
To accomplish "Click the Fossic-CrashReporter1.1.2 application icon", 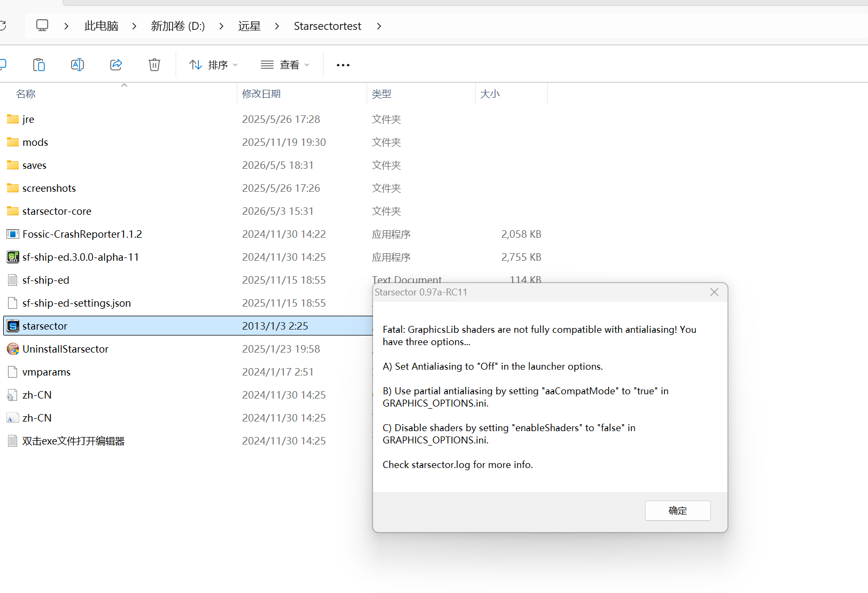I will (x=13, y=234).
